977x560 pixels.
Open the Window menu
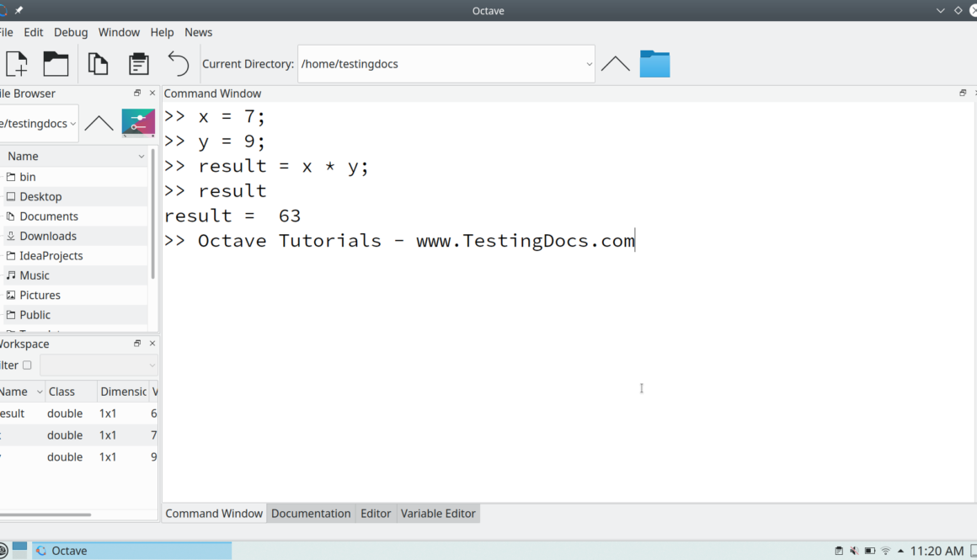[119, 32]
